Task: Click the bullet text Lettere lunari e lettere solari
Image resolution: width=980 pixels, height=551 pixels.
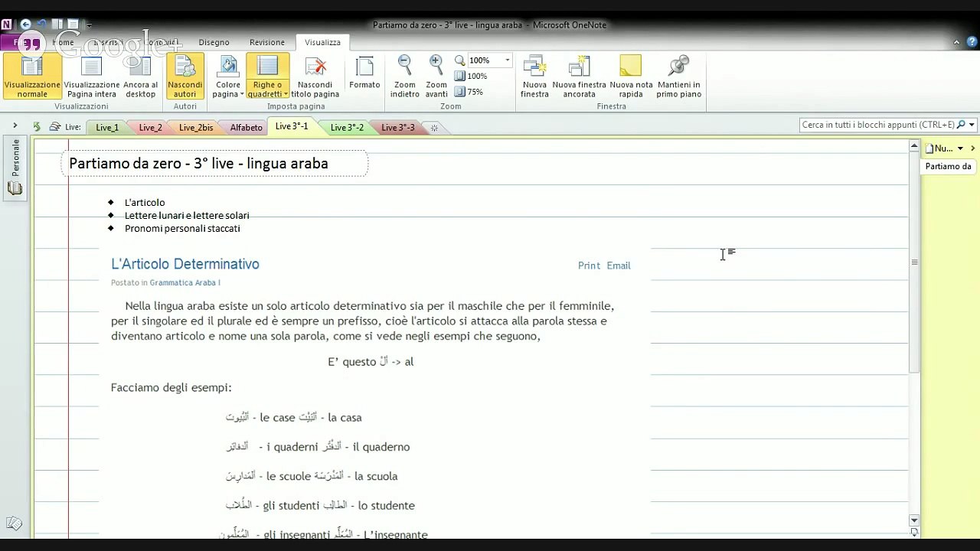Action: (x=187, y=216)
